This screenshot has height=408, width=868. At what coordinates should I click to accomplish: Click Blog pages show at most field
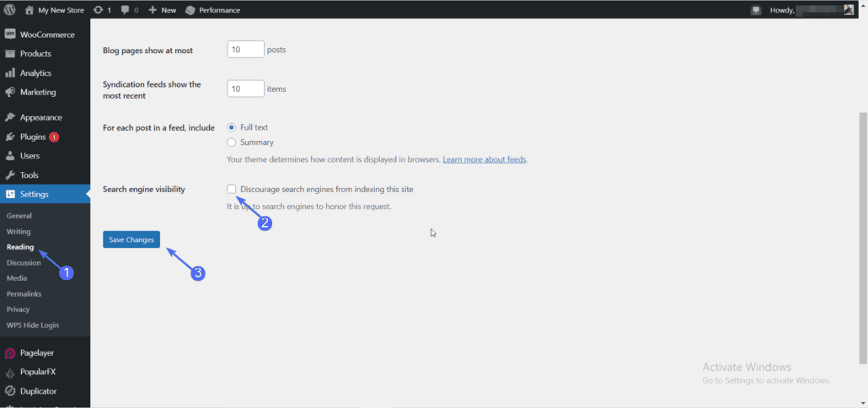point(246,49)
